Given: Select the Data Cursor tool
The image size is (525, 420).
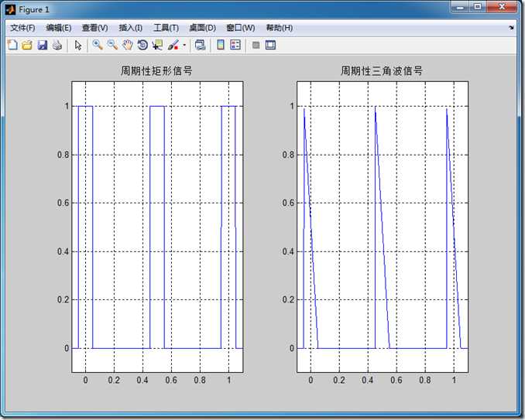Looking at the screenshot, I should 157,45.
